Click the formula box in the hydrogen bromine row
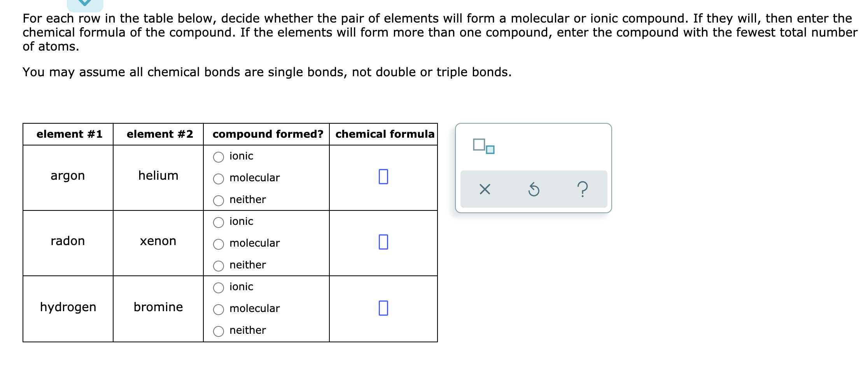 click(x=383, y=308)
